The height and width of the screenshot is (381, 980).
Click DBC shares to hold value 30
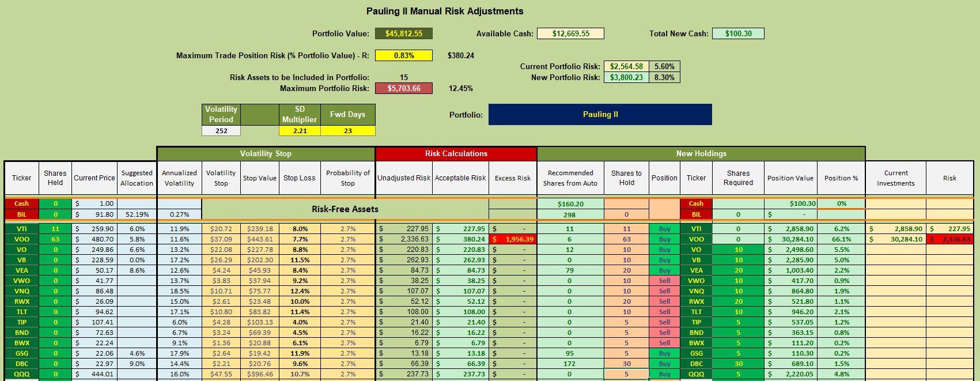(x=626, y=364)
